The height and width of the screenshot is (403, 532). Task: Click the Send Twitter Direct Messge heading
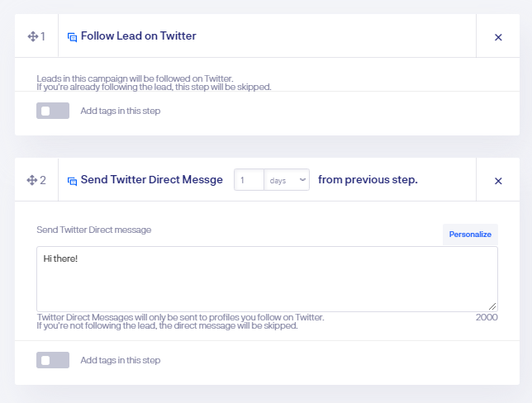coord(152,180)
